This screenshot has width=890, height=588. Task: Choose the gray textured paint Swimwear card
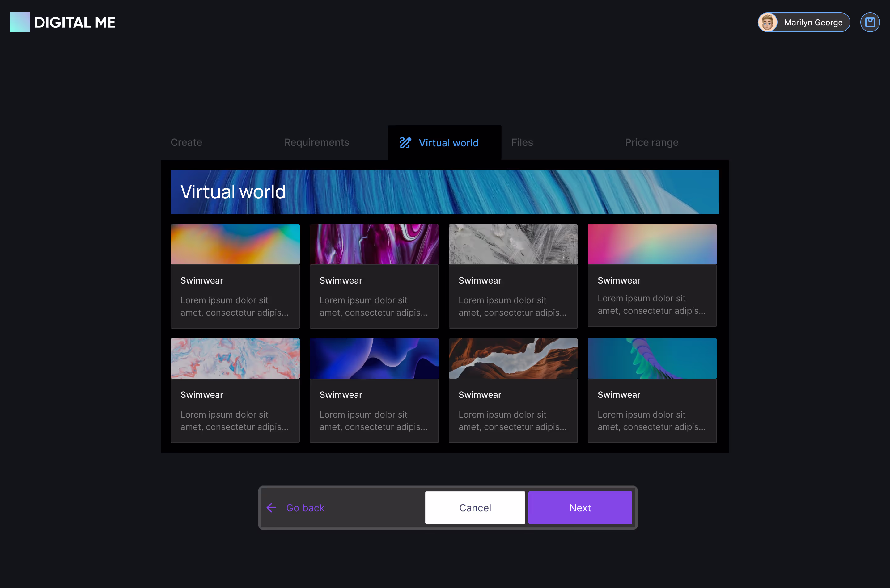point(513,275)
